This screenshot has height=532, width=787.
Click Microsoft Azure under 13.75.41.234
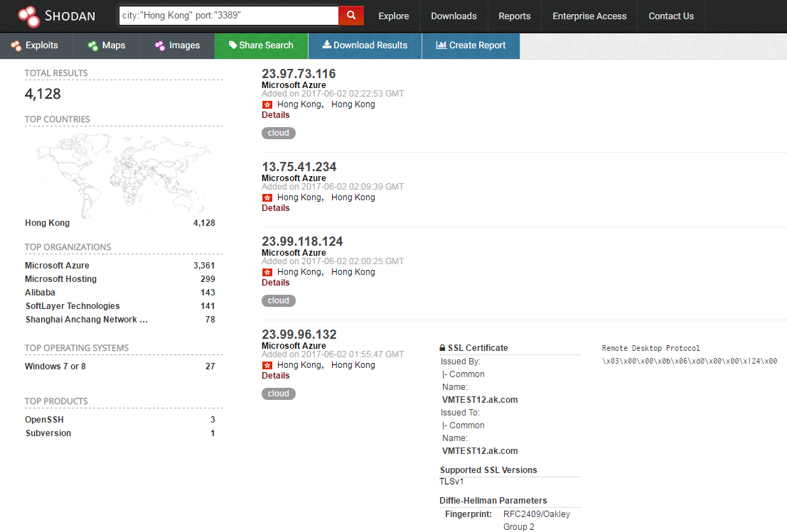294,178
